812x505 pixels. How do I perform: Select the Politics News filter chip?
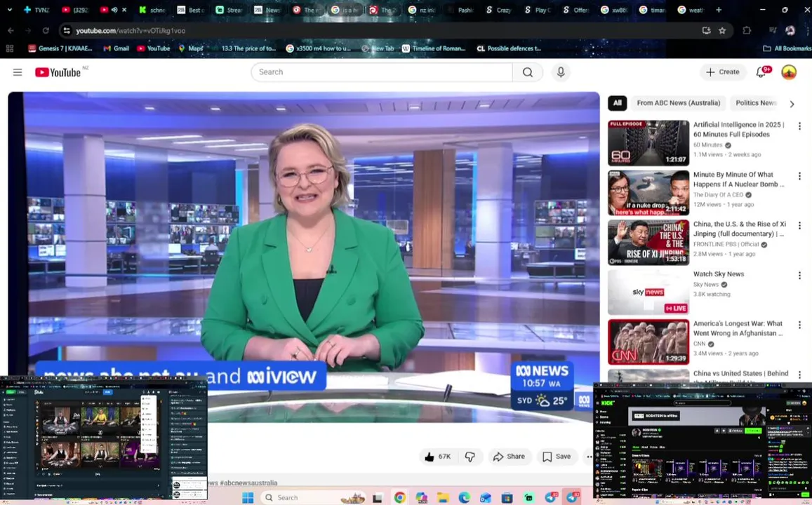(x=756, y=103)
